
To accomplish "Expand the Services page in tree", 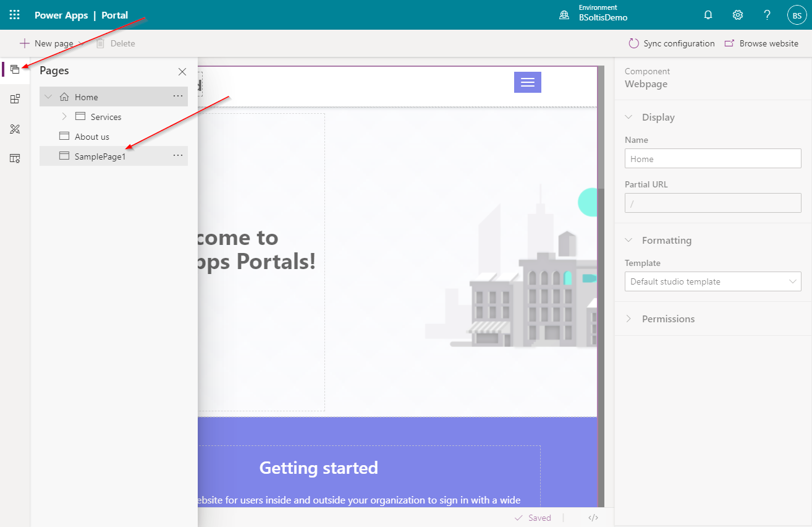I will point(64,116).
